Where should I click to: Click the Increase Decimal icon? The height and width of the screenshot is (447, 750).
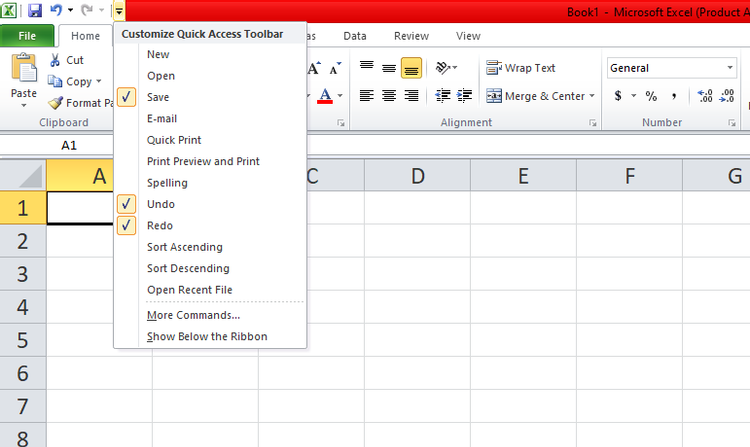tap(705, 96)
